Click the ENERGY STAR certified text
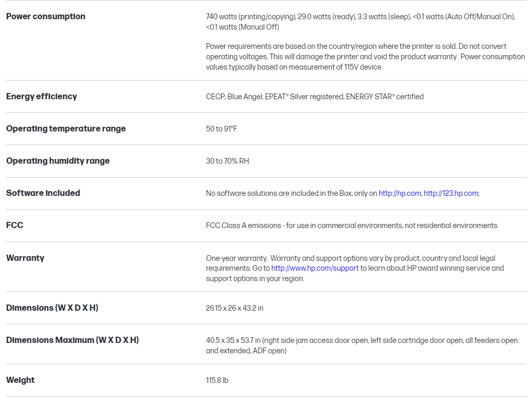 [x=385, y=97]
